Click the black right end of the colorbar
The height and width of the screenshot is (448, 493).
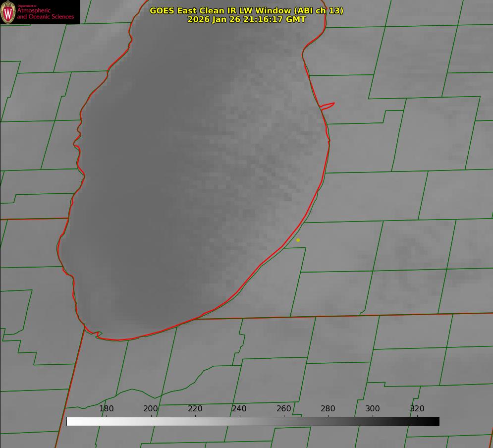point(436,421)
